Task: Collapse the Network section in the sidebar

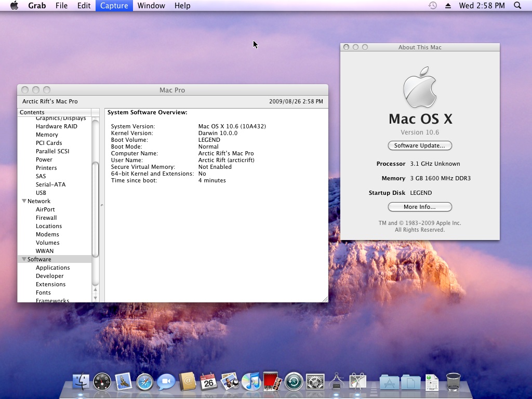Action: coord(24,201)
